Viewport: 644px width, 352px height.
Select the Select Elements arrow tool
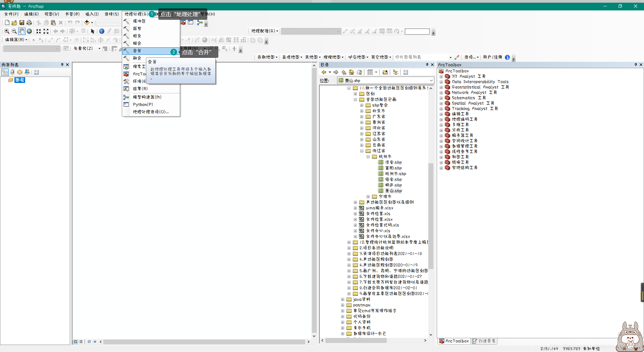click(93, 31)
